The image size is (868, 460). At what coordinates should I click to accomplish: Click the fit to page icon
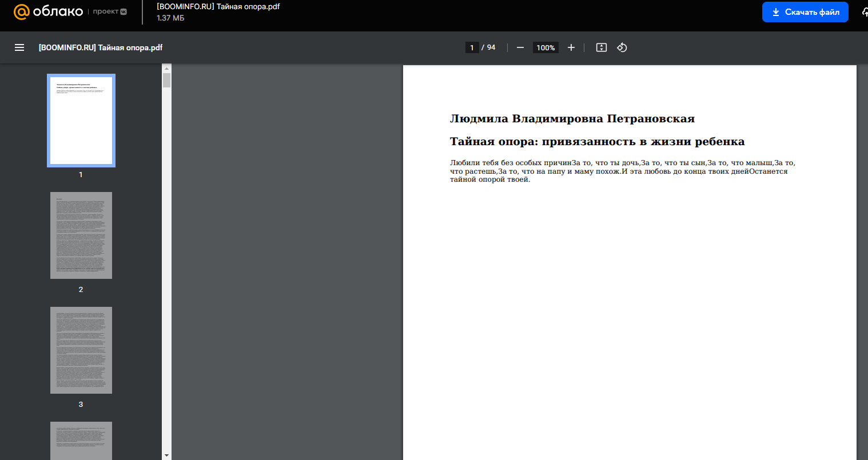coord(602,47)
